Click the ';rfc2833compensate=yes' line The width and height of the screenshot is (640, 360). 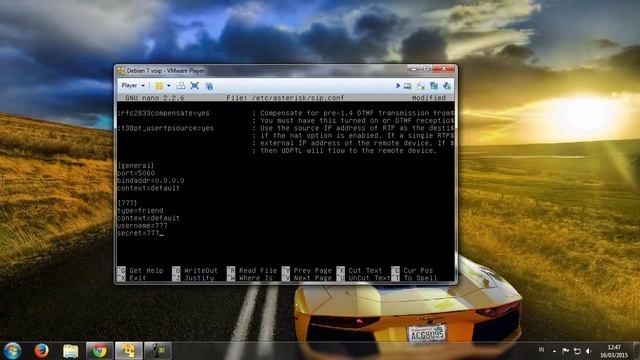[x=163, y=113]
